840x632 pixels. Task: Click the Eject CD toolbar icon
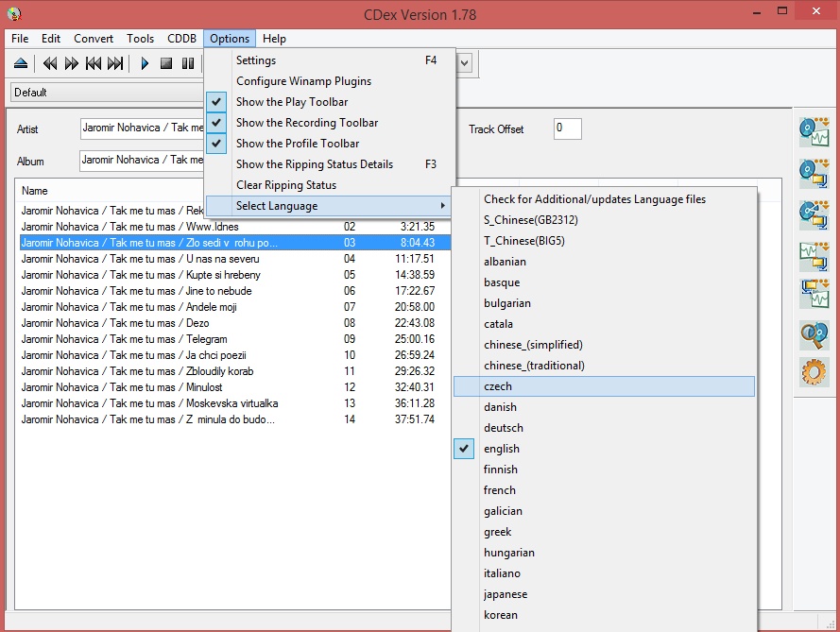point(21,63)
